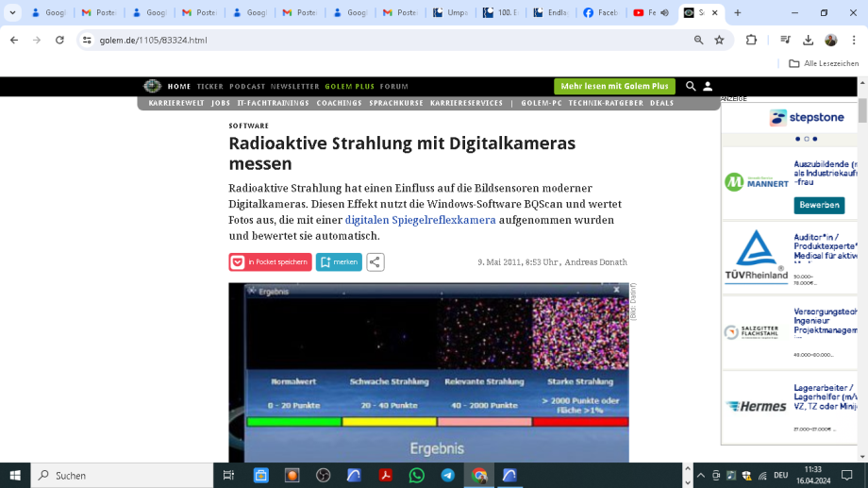Toggle the 'merken' bookmark button
Image resolution: width=868 pixels, height=488 pixels.
pos(339,262)
